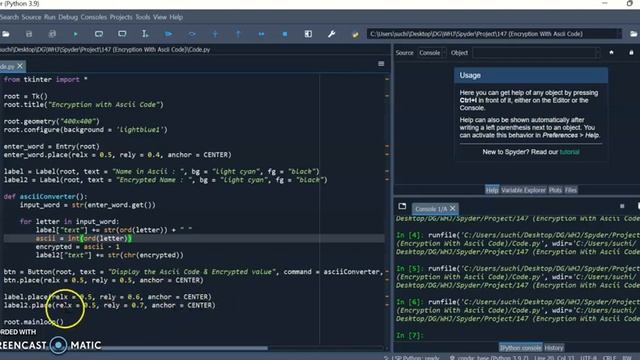Run selection or current line icon
The image size is (640, 360).
(x=145, y=34)
